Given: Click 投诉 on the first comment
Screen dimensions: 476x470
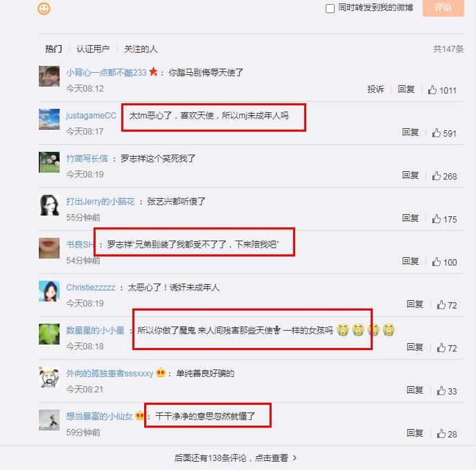Looking at the screenshot, I should pyautogui.click(x=376, y=89).
